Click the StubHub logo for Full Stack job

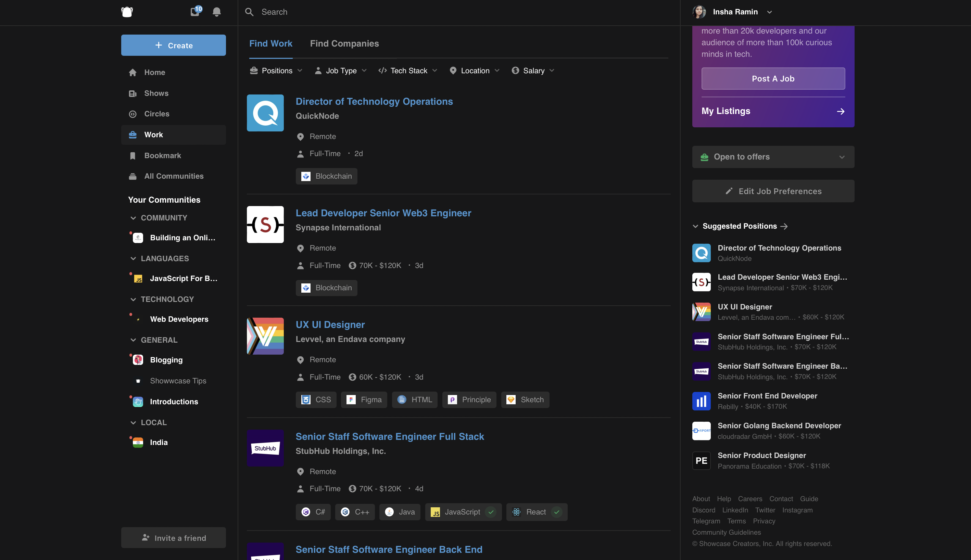(x=265, y=448)
